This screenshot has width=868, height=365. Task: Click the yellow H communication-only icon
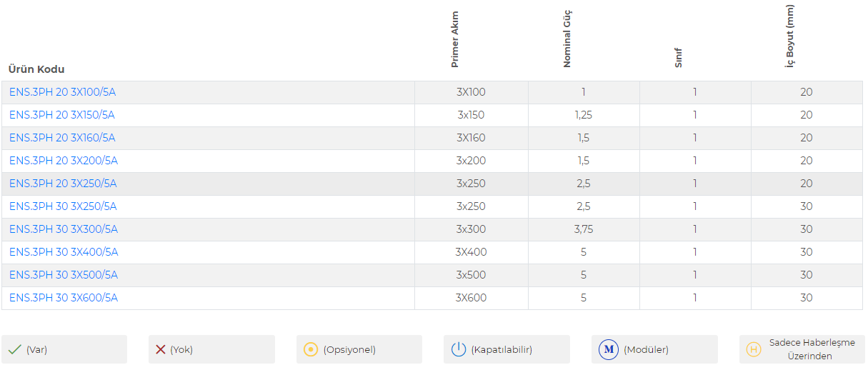(753, 349)
